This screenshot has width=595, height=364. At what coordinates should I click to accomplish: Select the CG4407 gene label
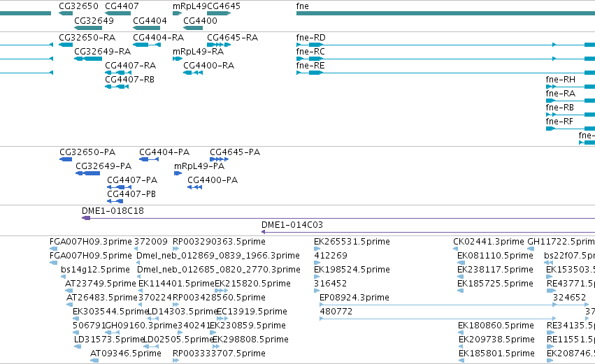point(122,6)
